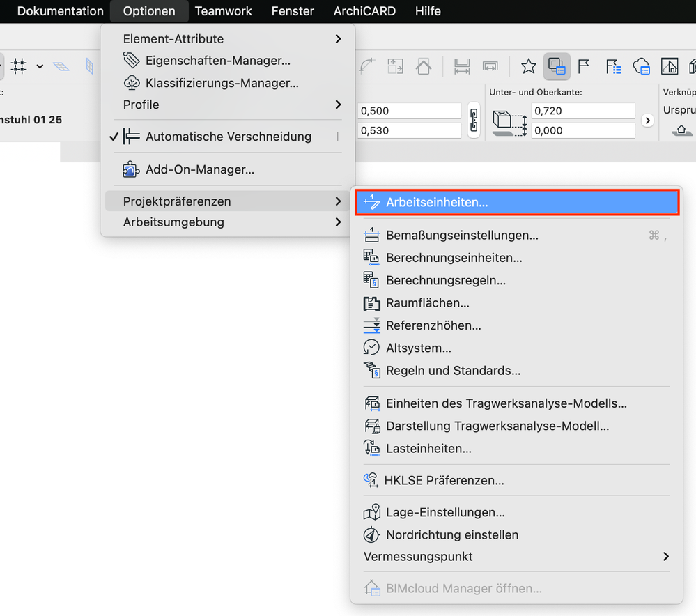Screen dimensions: 696x616
Task: Open Darstellung Tragwerksanalyse-Modell
Action: click(x=516, y=426)
